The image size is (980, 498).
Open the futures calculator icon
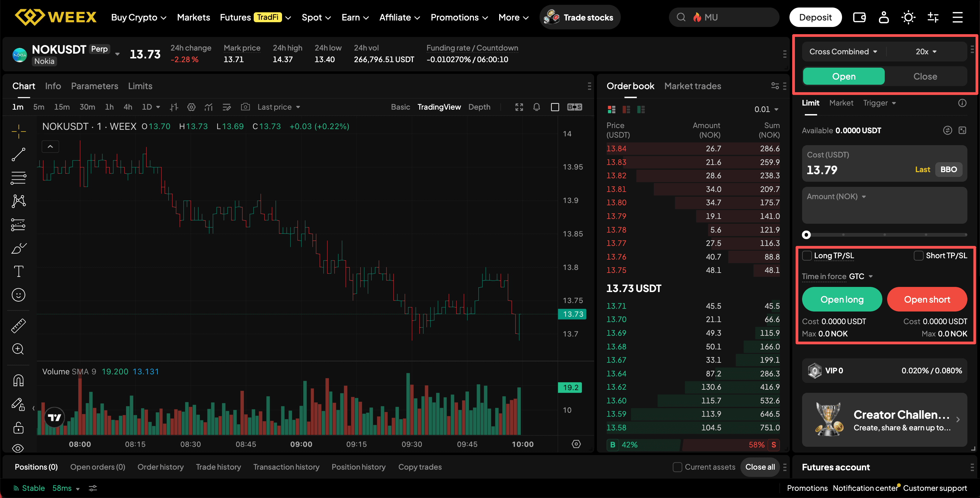point(962,130)
